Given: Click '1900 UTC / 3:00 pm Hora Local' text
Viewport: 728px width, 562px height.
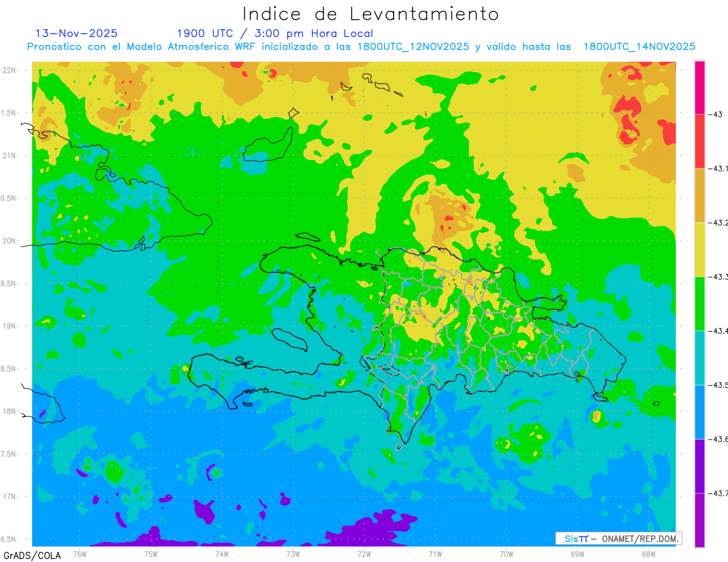Looking at the screenshot, I should click(x=275, y=33).
